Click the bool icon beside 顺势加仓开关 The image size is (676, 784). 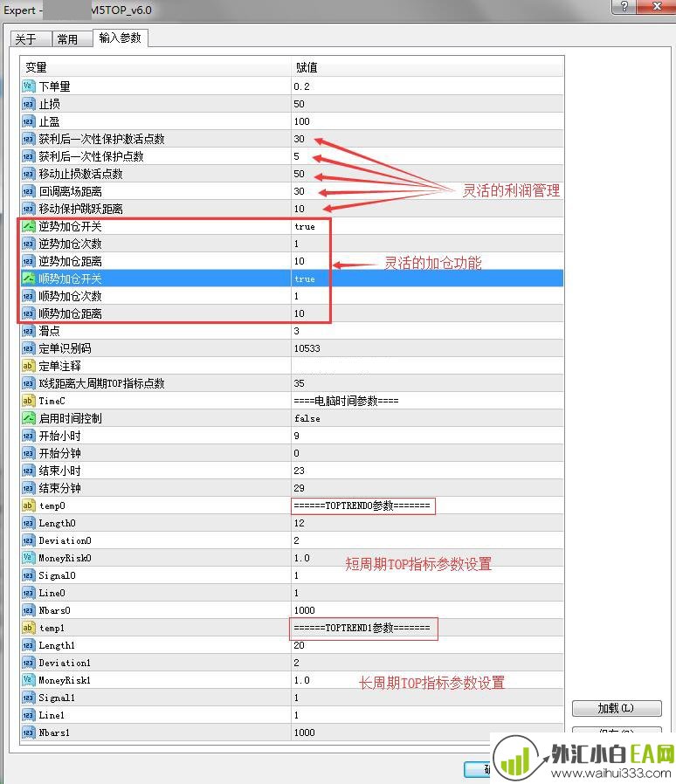click(x=29, y=279)
